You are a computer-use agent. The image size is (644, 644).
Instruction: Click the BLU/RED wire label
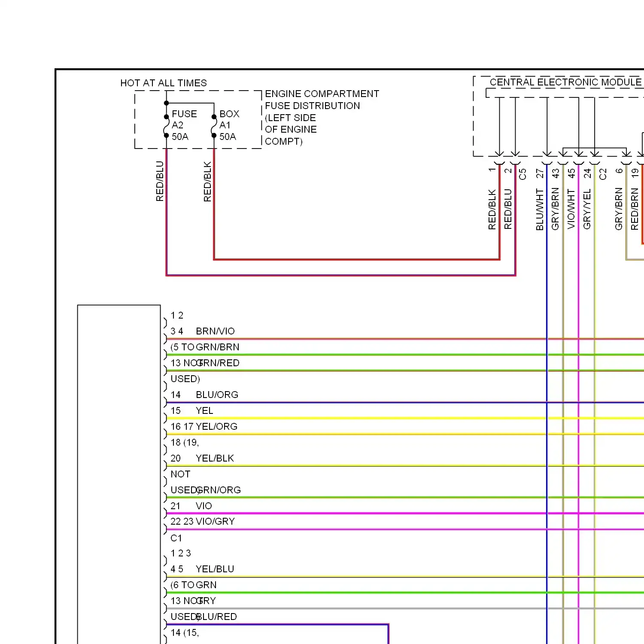tap(217, 617)
